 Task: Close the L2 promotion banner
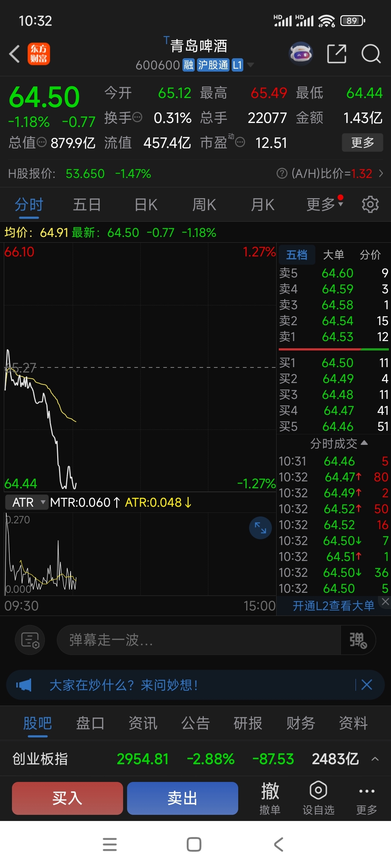385,601
